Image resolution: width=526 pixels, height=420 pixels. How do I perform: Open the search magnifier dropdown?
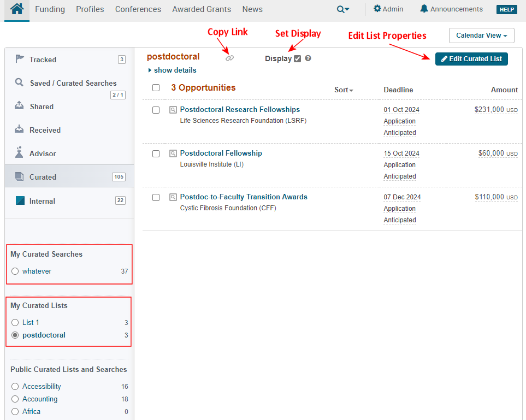click(343, 9)
